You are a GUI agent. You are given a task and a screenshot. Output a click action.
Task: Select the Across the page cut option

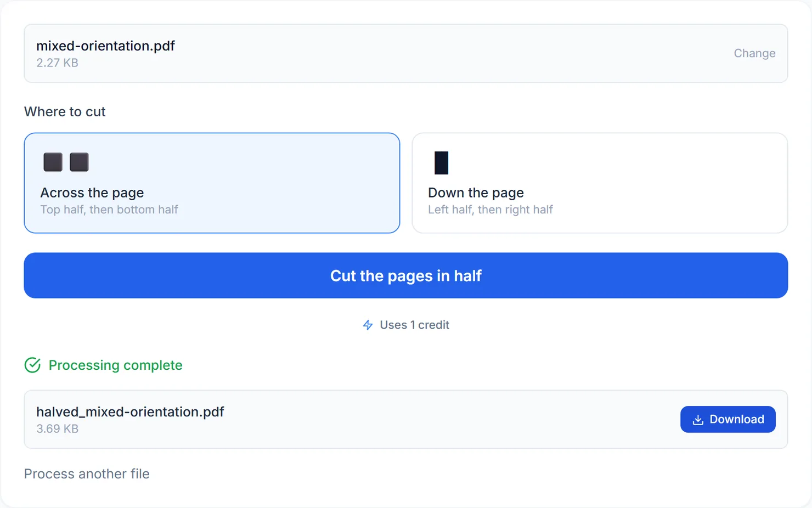click(x=212, y=183)
